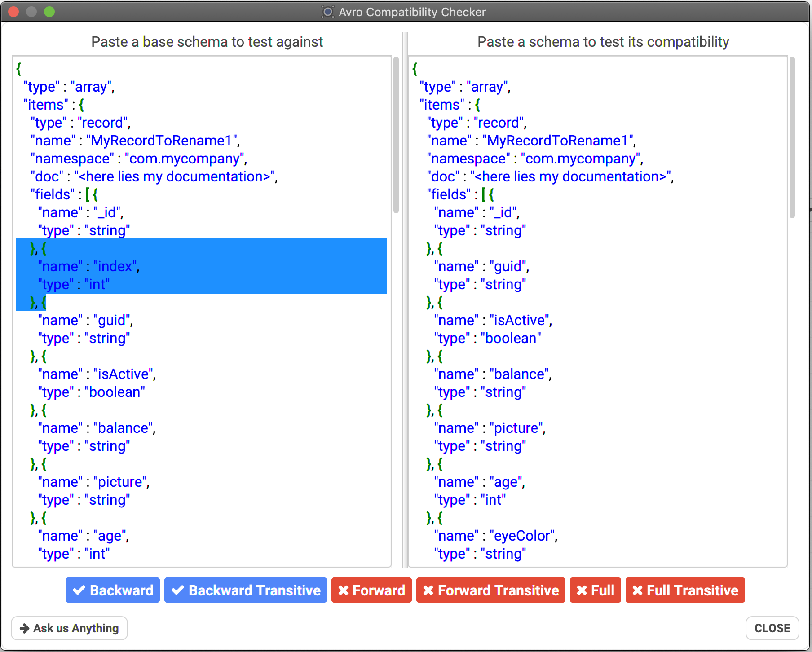Viewport: 812px width, 652px height.
Task: Click the "_id" name in base schema
Action: 107,212
